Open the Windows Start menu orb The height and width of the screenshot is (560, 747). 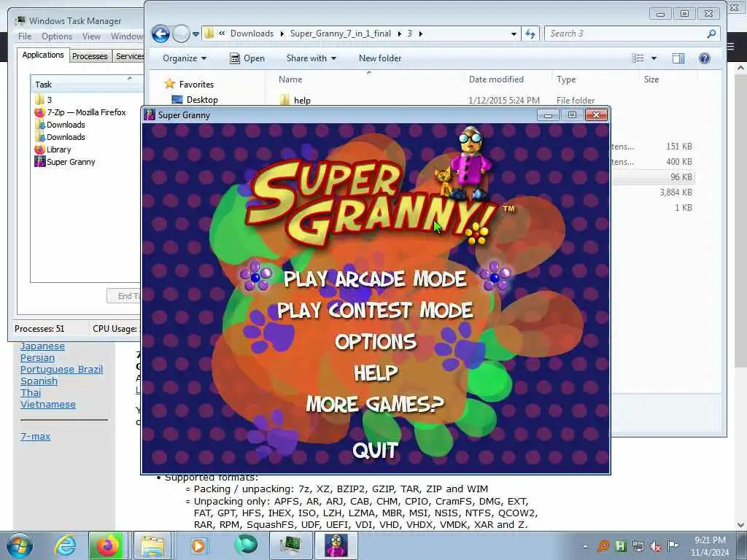point(20,545)
